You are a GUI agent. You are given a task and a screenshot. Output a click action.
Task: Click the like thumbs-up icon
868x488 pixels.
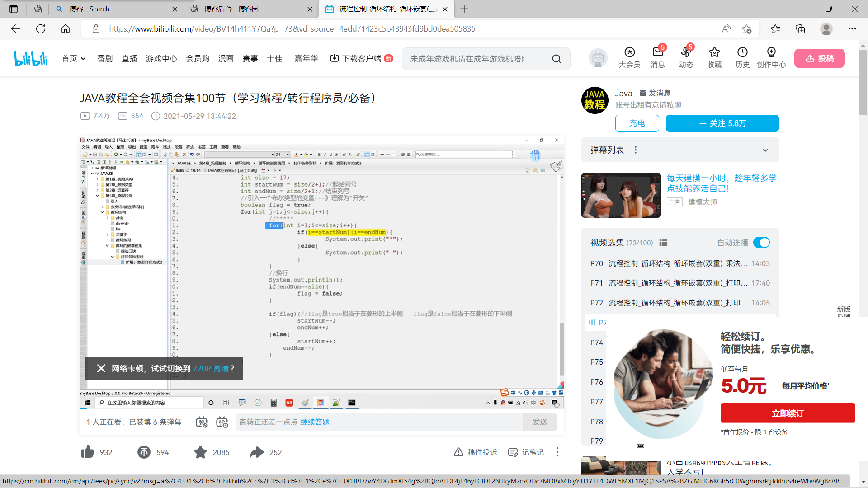tap(88, 452)
